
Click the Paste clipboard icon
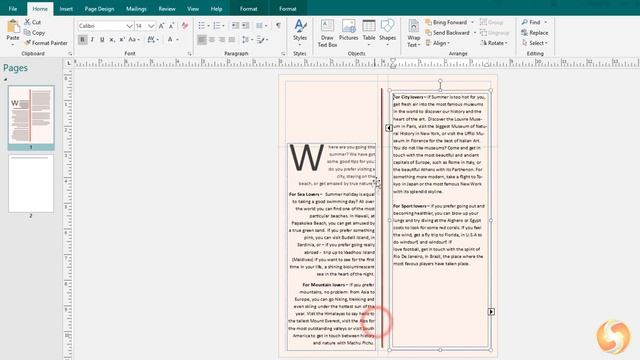coord(13,27)
